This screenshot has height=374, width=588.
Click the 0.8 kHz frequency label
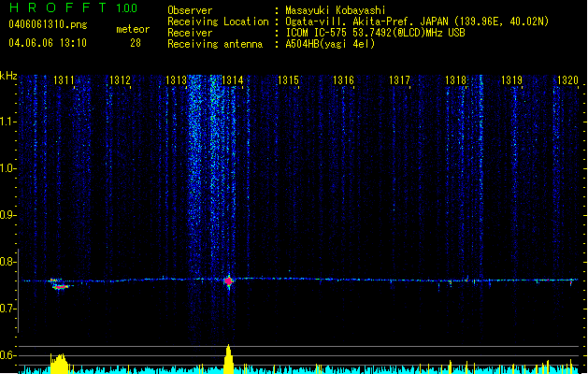click(x=7, y=262)
